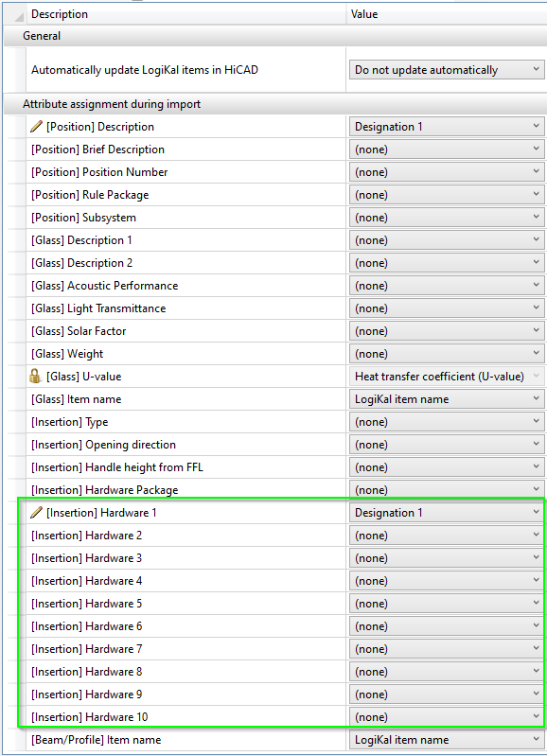Open the [Position] Subsystem value dropdown
The height and width of the screenshot is (756, 547).
447,217
